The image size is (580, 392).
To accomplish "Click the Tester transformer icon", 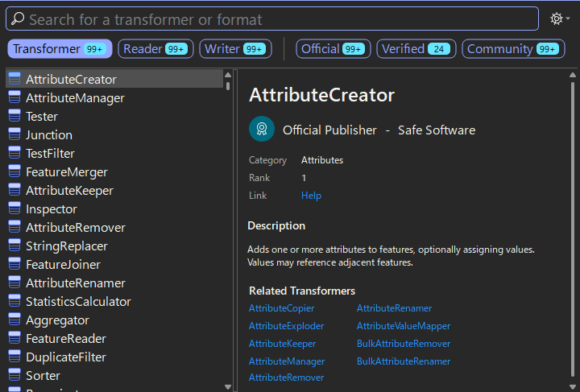I will (14, 116).
